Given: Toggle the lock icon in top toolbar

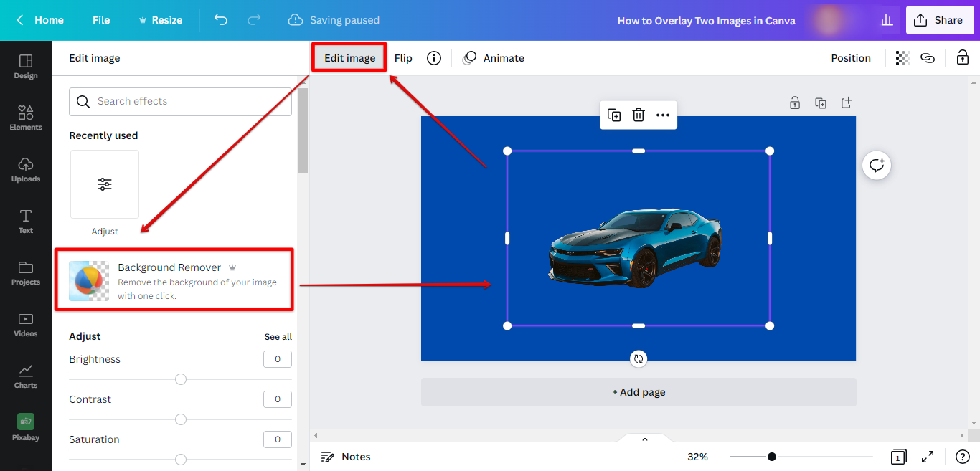Looking at the screenshot, I should coord(962,58).
